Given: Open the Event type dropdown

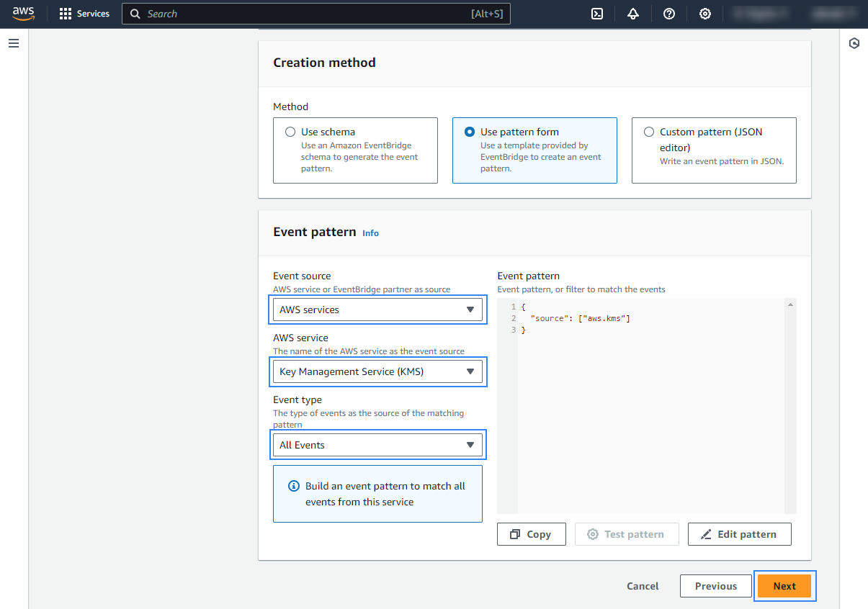Looking at the screenshot, I should [x=377, y=445].
